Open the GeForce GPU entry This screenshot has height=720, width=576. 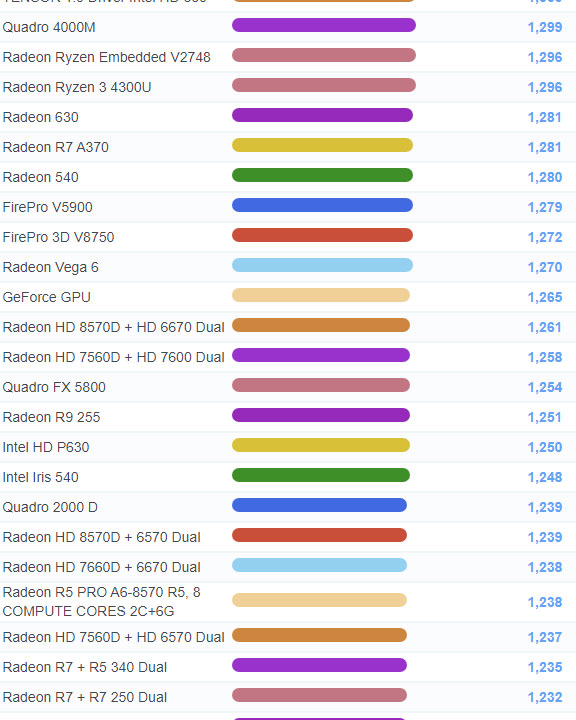click(x=47, y=298)
